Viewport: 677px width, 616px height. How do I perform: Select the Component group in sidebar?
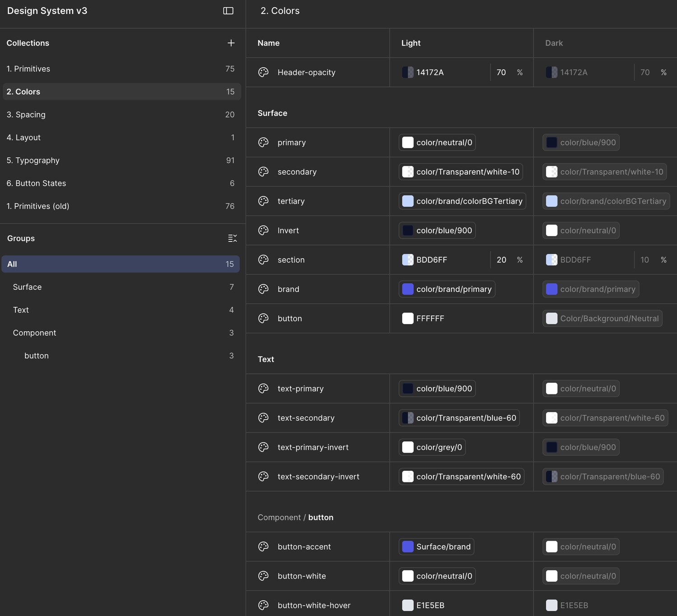[121, 333]
